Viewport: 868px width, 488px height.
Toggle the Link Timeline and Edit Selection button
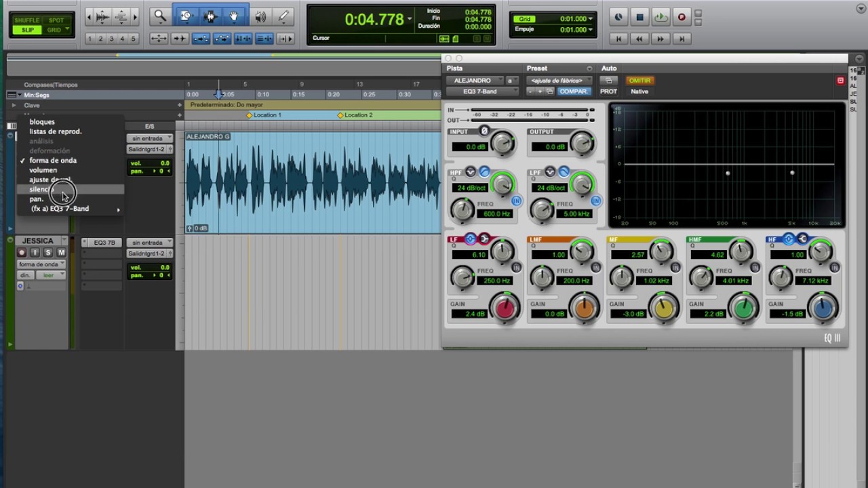[201, 39]
